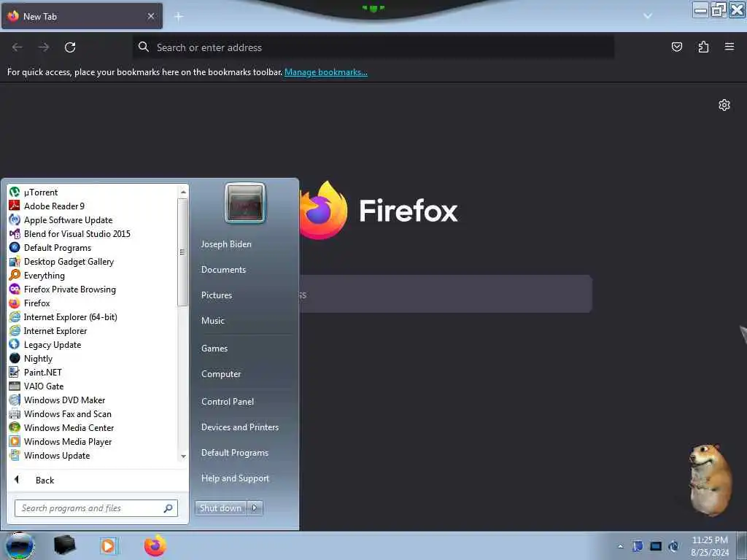Image resolution: width=747 pixels, height=560 pixels.
Task: Open the 32-bit Internet Explorer entry
Action: pos(92,330)
